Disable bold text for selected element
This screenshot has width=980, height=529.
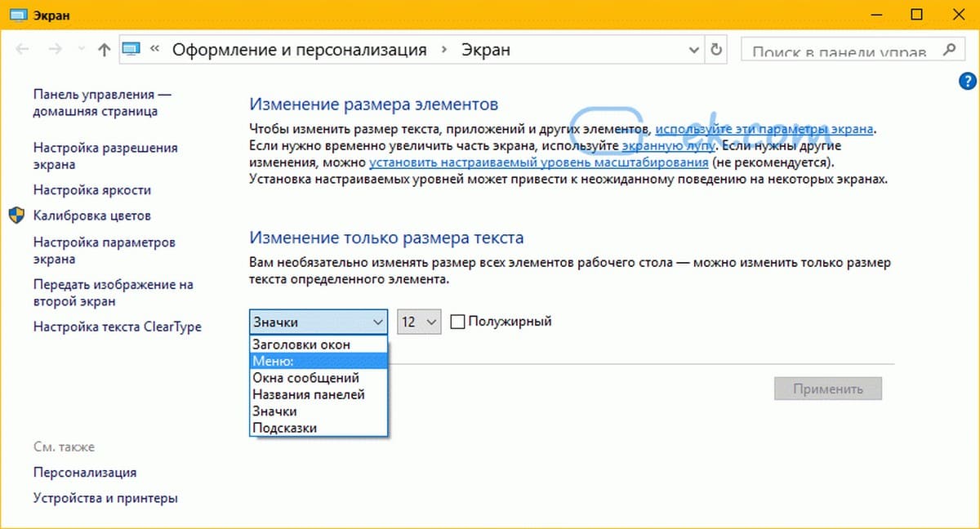pos(457,322)
